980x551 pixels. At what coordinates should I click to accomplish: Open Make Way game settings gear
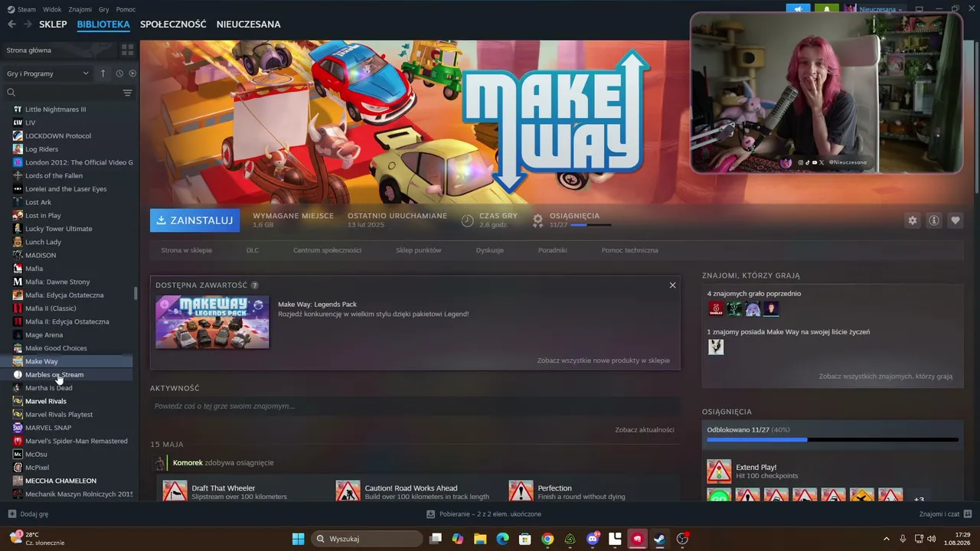click(912, 220)
